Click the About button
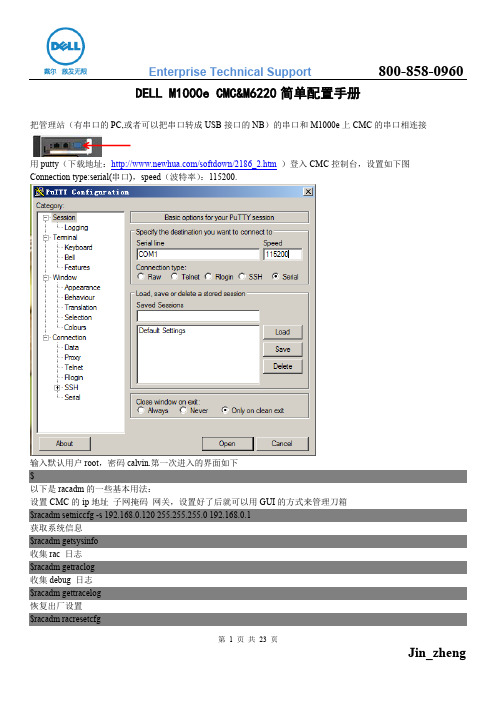The height and width of the screenshot is (702, 496). tap(64, 443)
